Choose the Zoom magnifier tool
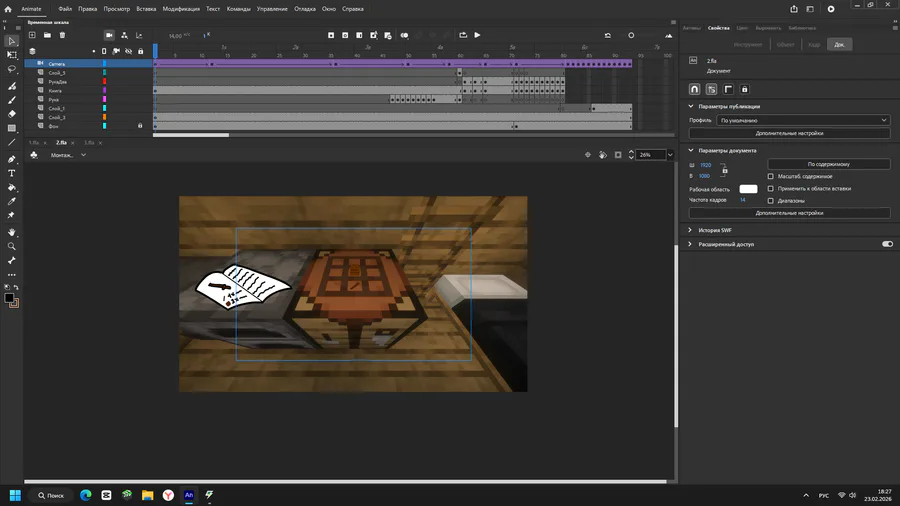This screenshot has width=900, height=506. [x=11, y=246]
